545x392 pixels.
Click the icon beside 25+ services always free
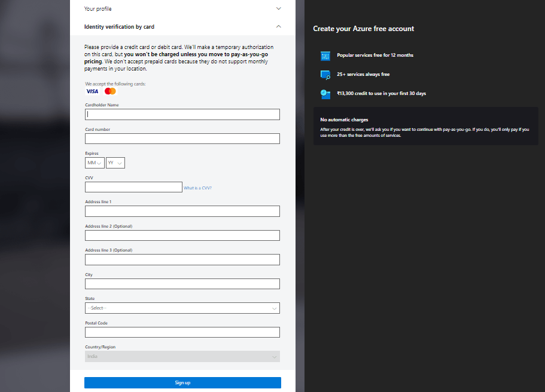click(x=325, y=75)
